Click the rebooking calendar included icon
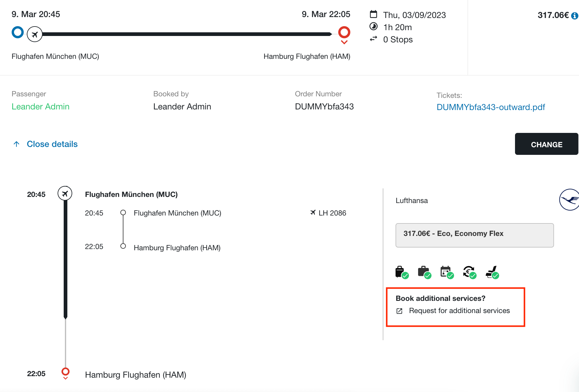This screenshot has height=392, width=579. (x=447, y=272)
